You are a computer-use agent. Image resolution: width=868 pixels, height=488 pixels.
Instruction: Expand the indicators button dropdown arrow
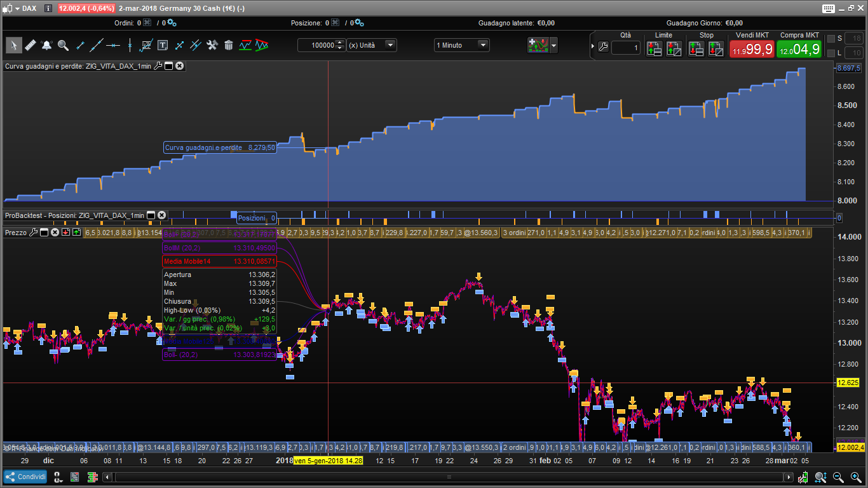click(x=554, y=45)
